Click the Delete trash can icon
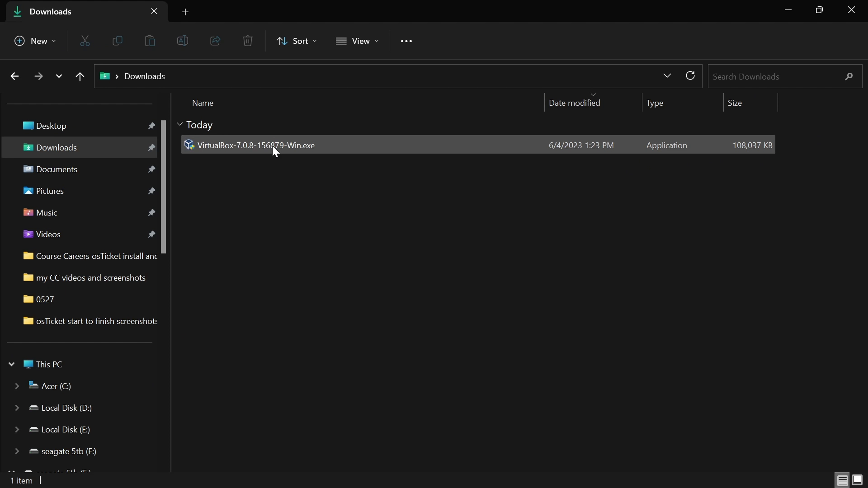Viewport: 868px width, 488px height. pyautogui.click(x=248, y=41)
